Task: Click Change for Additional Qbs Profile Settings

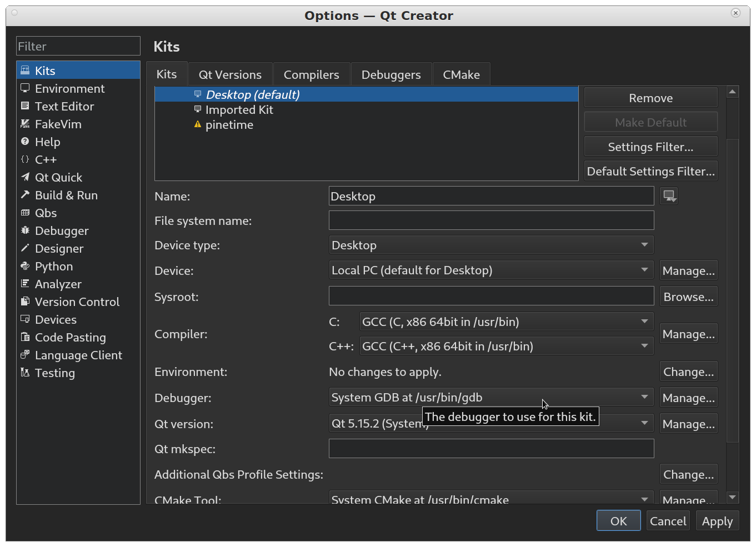Action: pyautogui.click(x=689, y=474)
